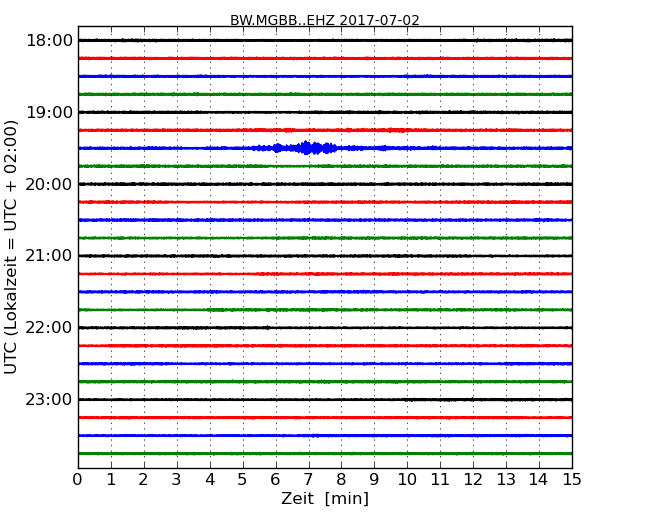Screen dimensions: 650x520
Task: Click the large blue seismic event burst
Action: click(305, 148)
